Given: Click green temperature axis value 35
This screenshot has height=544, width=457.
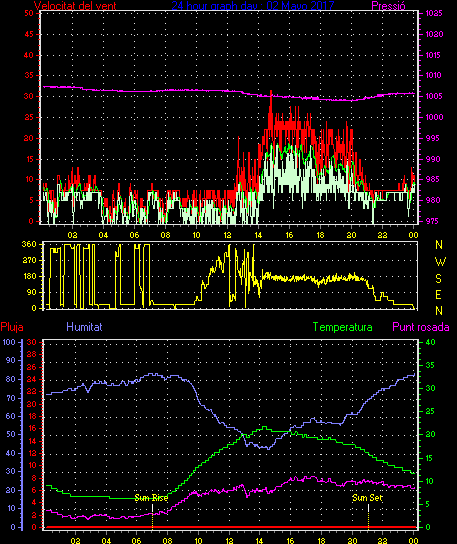Looking at the screenshot, I should pos(430,365).
